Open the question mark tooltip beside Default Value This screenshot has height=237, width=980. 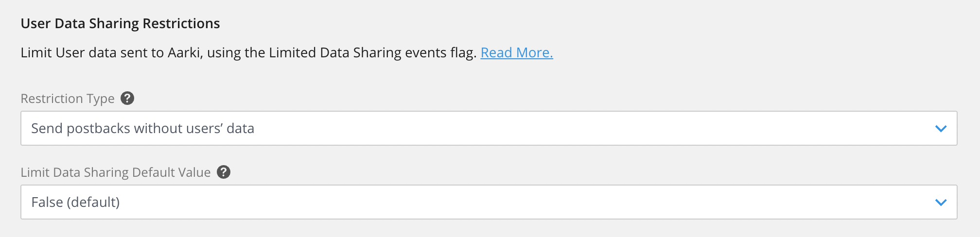(x=224, y=172)
